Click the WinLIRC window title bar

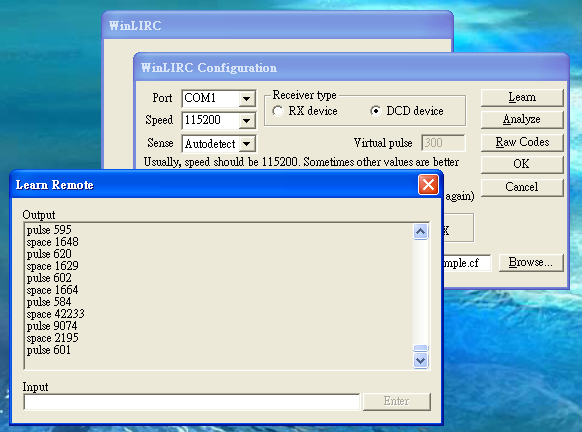277,26
